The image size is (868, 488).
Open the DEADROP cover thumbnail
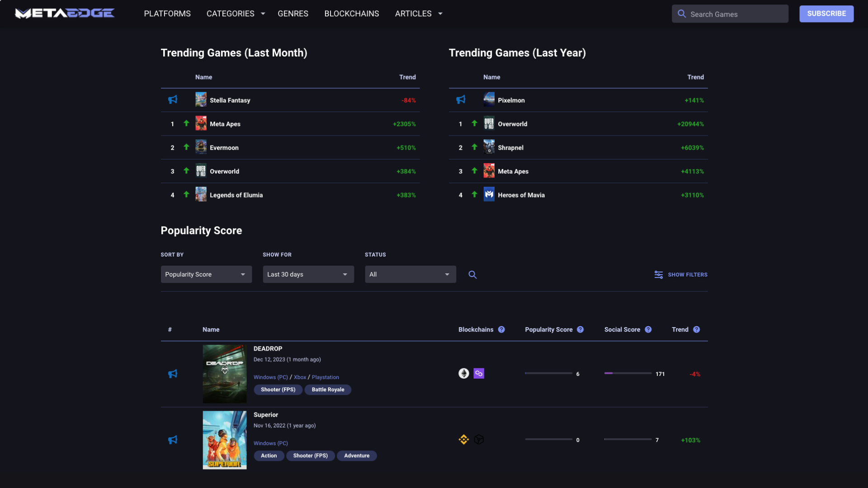pos(224,374)
